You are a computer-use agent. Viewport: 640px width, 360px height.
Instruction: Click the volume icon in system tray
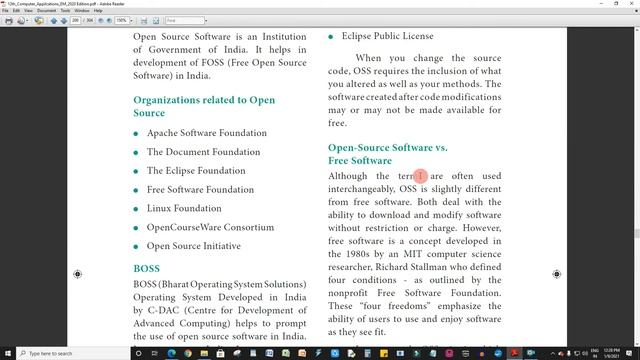point(585,353)
